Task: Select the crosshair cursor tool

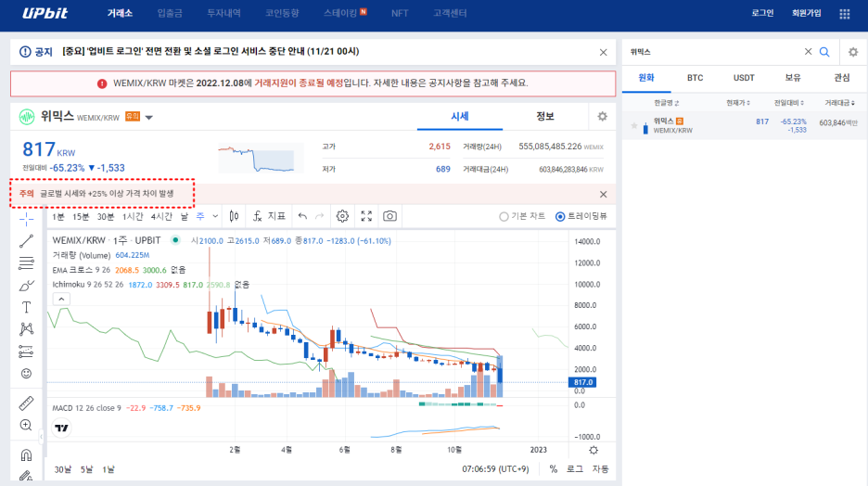Action: pos(26,219)
